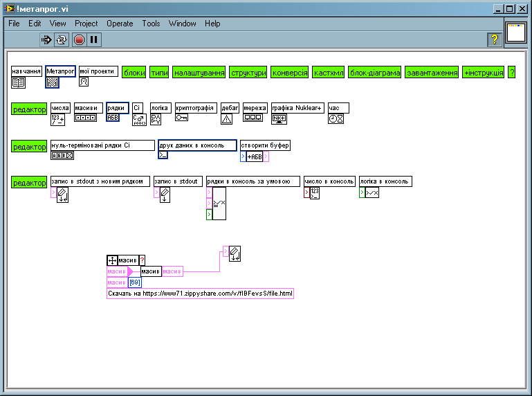This screenshot has height=396, width=532.
Task: Click the green завантаження button
Action: pyautogui.click(x=432, y=72)
